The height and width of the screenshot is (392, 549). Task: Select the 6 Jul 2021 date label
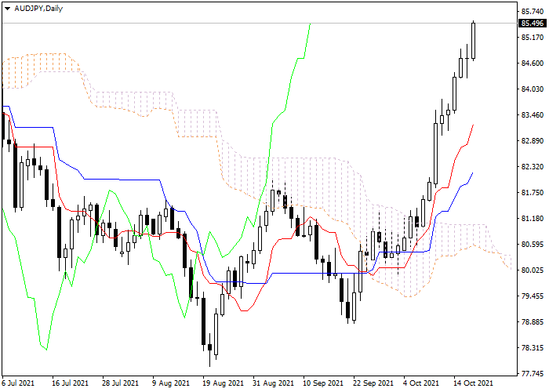click(x=18, y=383)
